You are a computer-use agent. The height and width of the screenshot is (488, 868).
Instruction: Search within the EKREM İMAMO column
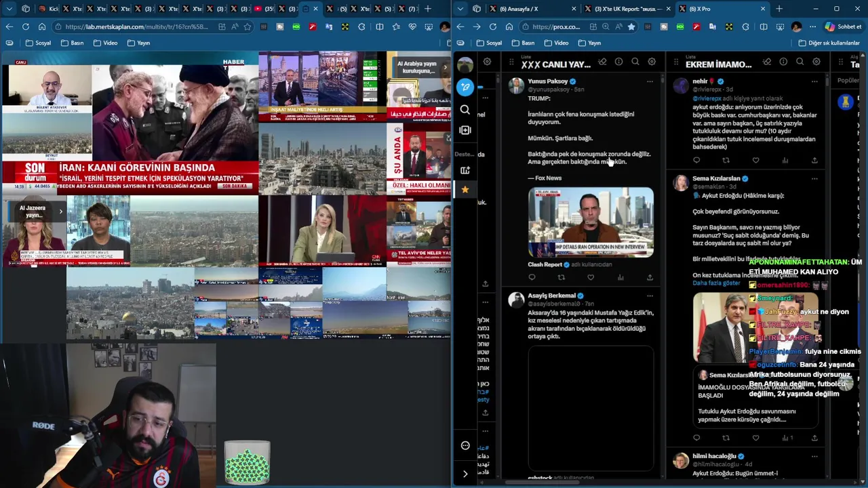pyautogui.click(x=800, y=62)
